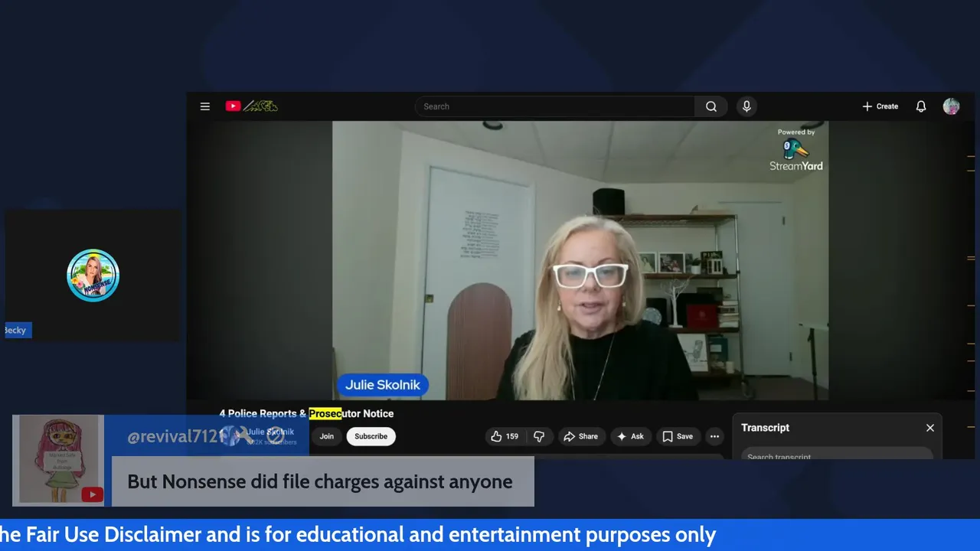Click the Becky name label
Viewport: 980px width, 551px height.
pyautogui.click(x=17, y=331)
